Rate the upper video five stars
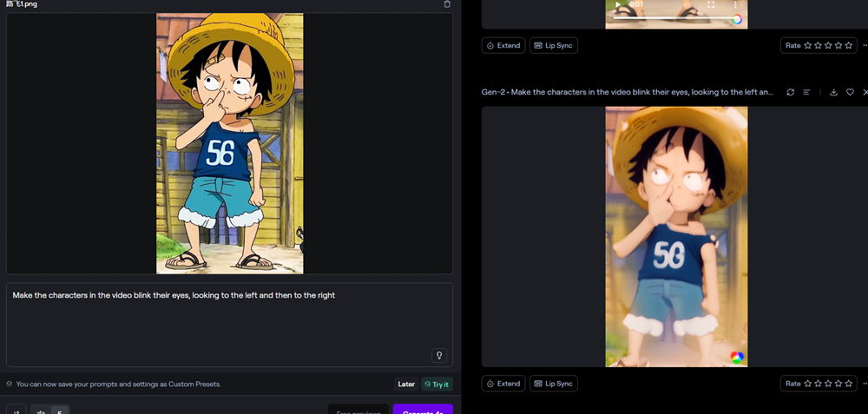 pyautogui.click(x=849, y=45)
